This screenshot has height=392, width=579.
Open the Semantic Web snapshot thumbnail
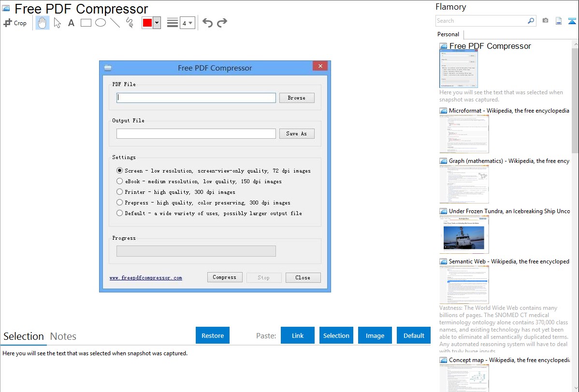pyautogui.click(x=464, y=285)
